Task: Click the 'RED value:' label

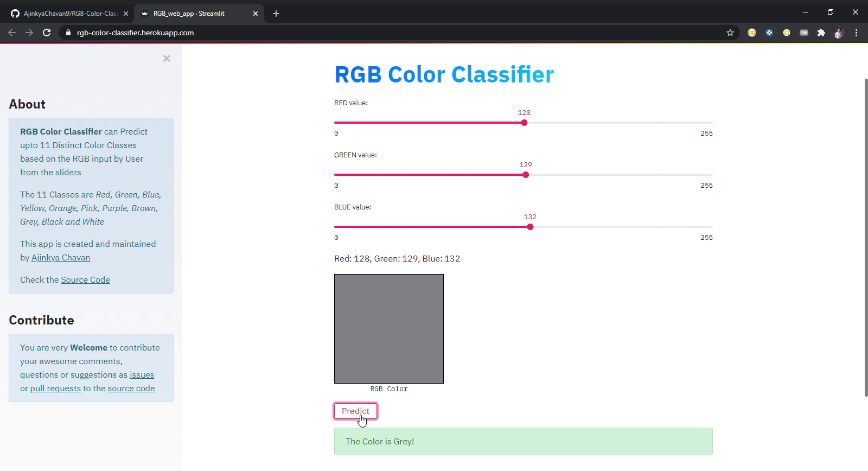Action: [351, 103]
